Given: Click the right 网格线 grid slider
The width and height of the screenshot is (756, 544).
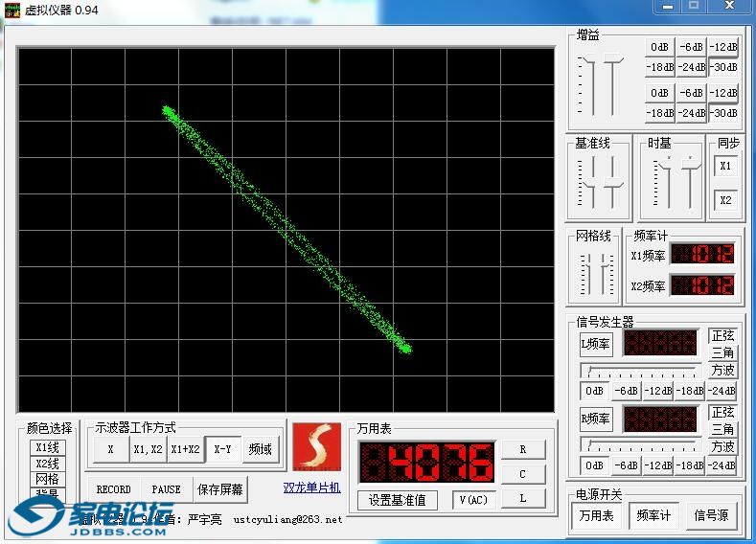Looking at the screenshot, I should point(605,274).
